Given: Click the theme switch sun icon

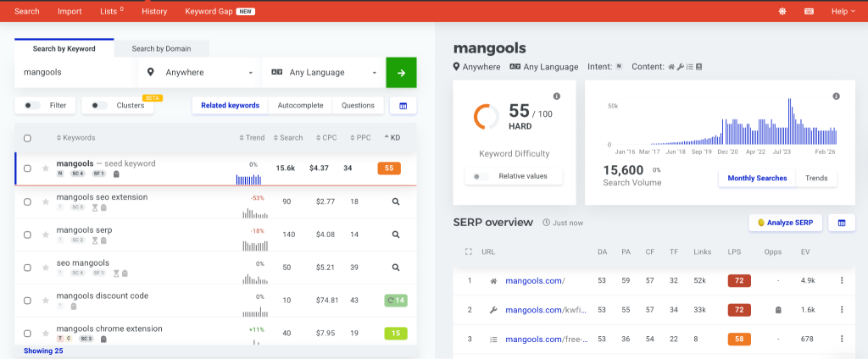Looking at the screenshot, I should [782, 11].
